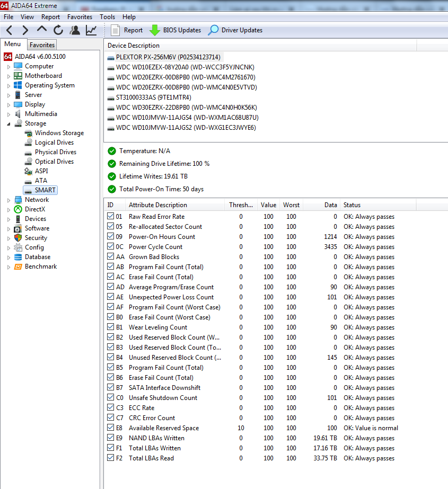
Task: Click the Driver Updates magnifier icon
Action: 213,30
